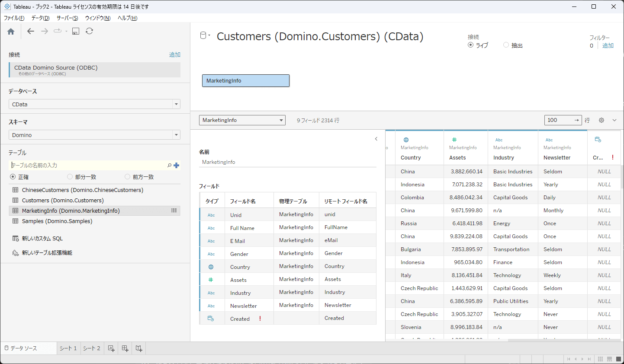Switch to the シート 1 tab
The width and height of the screenshot is (624, 364).
pos(68,348)
